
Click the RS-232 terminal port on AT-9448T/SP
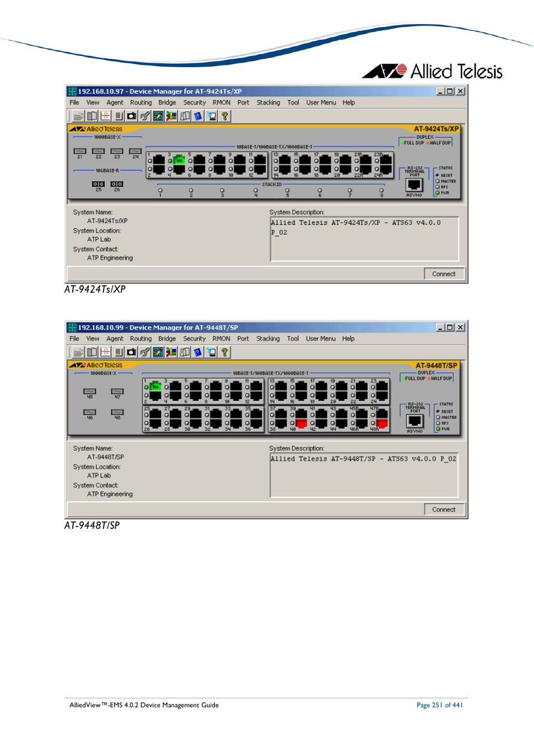click(x=415, y=421)
